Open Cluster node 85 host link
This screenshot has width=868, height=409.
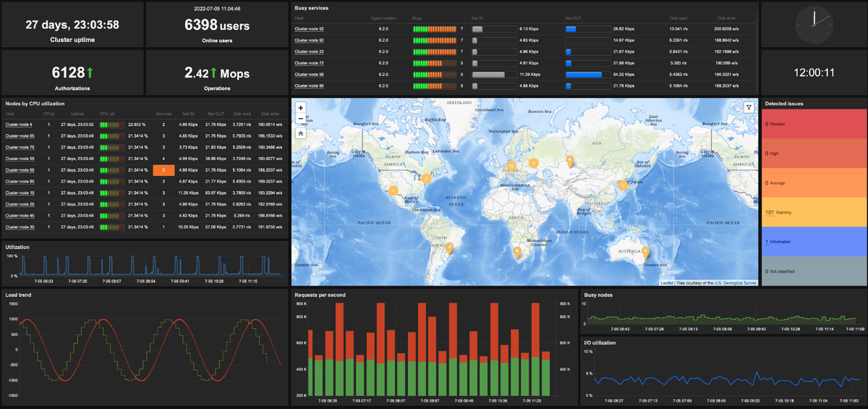[x=20, y=181]
